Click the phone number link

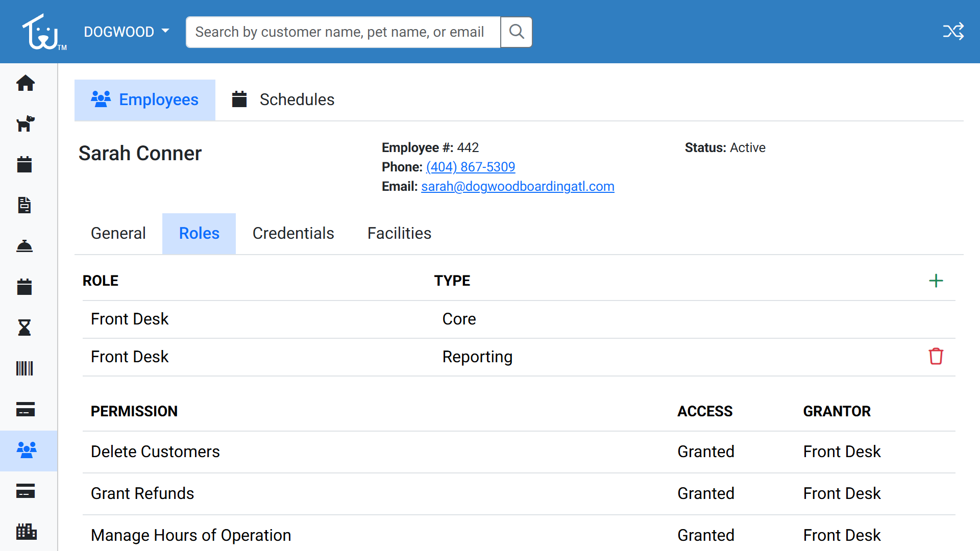470,167
